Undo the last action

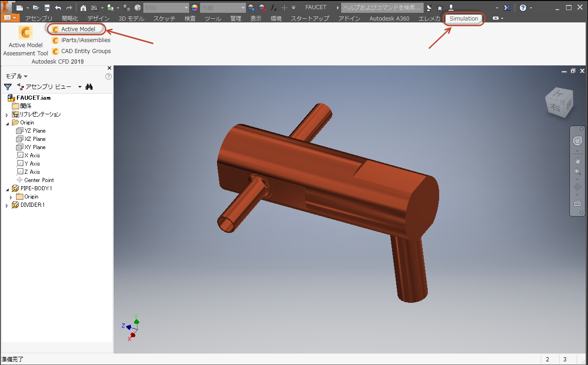pyautogui.click(x=58, y=8)
